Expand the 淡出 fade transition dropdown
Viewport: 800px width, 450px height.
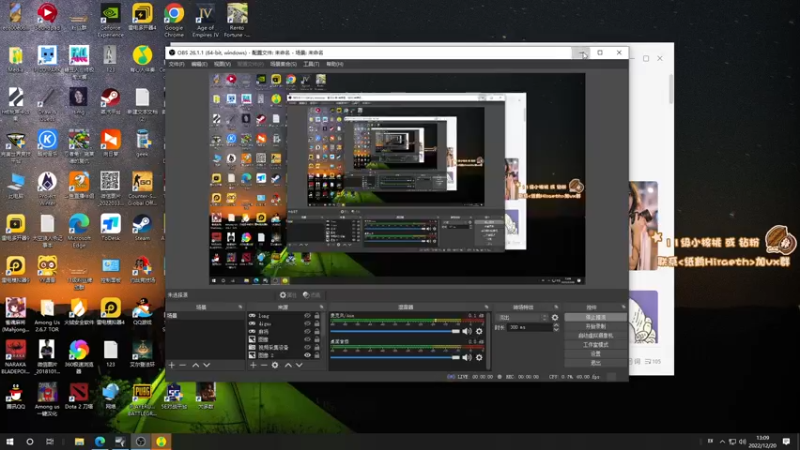[x=521, y=317]
